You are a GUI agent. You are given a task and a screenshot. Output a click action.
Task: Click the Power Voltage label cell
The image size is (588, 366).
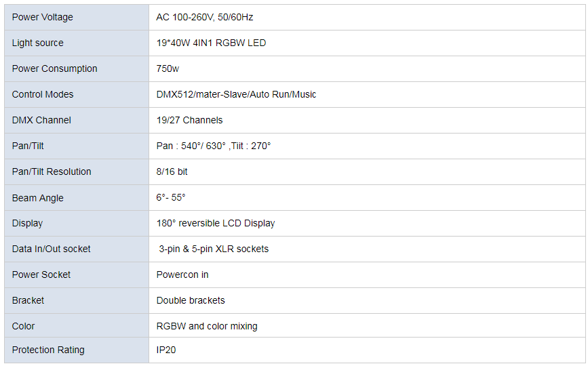pyautogui.click(x=77, y=17)
